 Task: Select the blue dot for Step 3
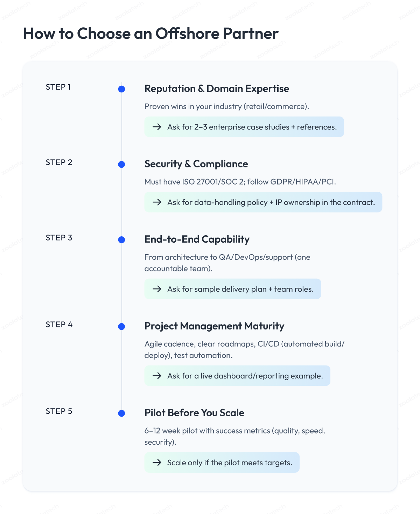tap(121, 239)
